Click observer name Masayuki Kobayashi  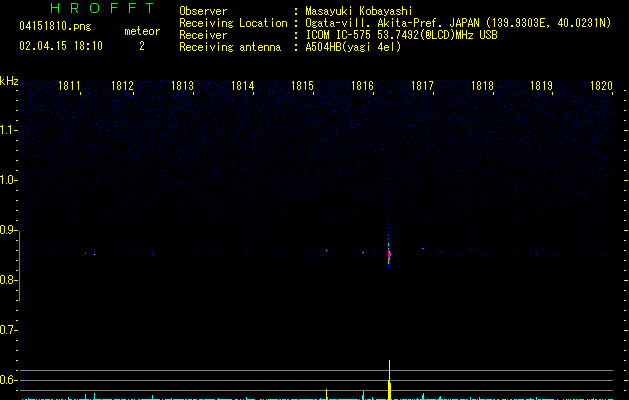coord(359,11)
